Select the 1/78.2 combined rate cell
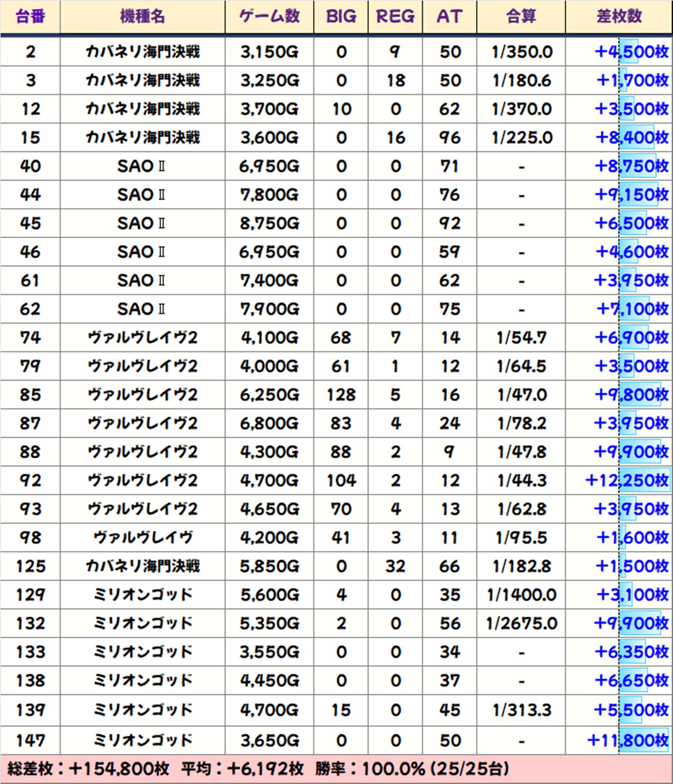Image resolution: width=673 pixels, height=784 pixels. click(x=522, y=423)
